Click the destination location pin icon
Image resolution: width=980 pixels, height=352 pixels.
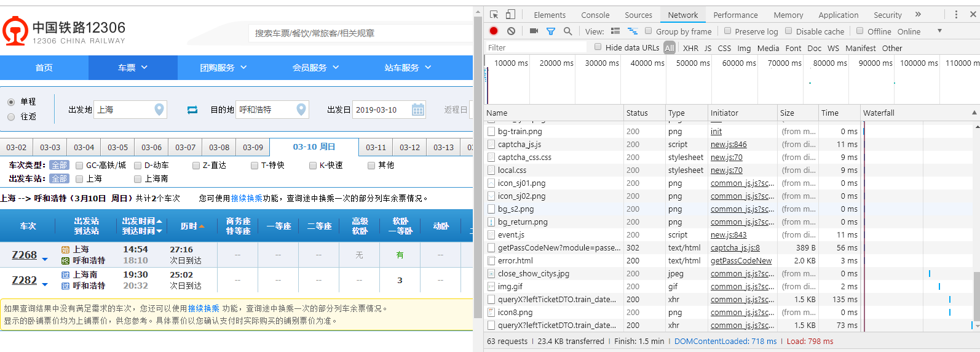click(x=301, y=110)
